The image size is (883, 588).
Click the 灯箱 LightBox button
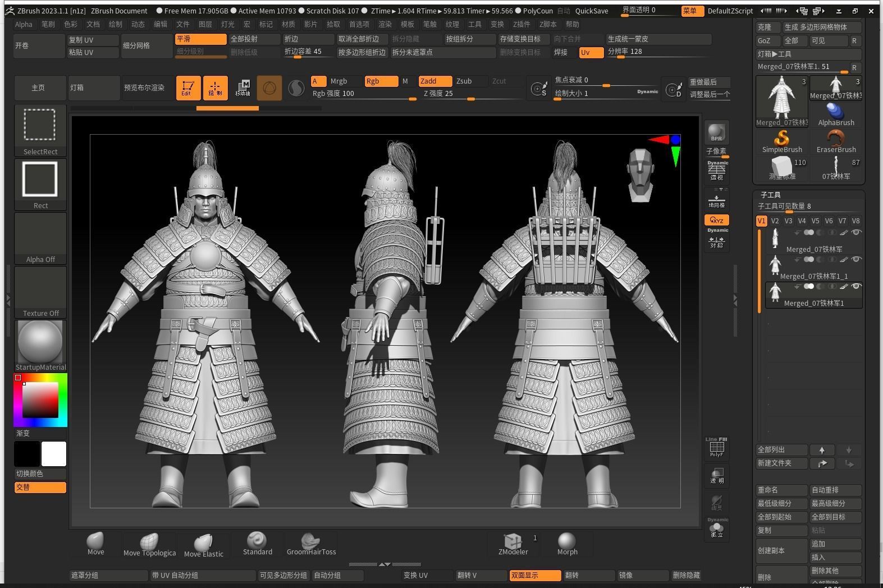point(94,88)
